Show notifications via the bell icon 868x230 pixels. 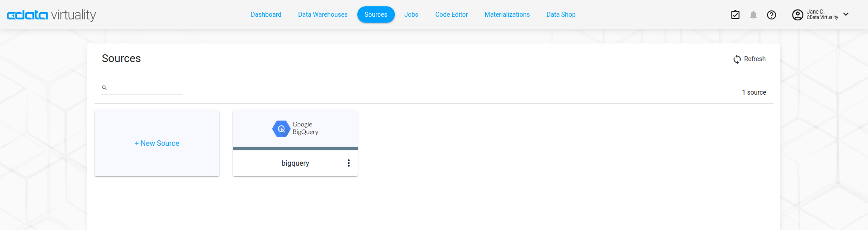pos(753,15)
